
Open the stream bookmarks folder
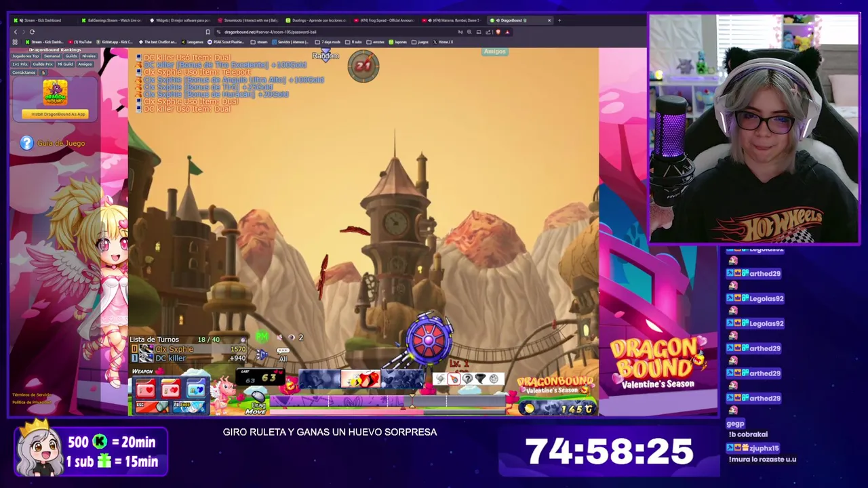pyautogui.click(x=258, y=42)
